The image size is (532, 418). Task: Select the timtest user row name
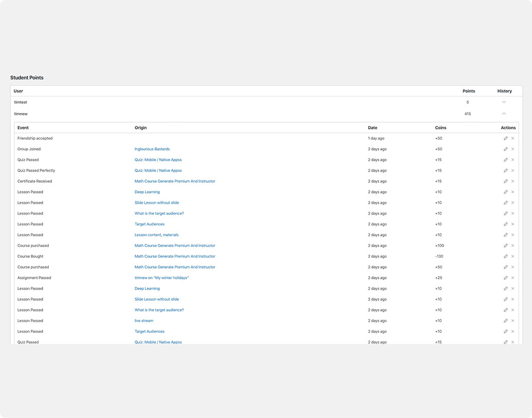coord(21,102)
